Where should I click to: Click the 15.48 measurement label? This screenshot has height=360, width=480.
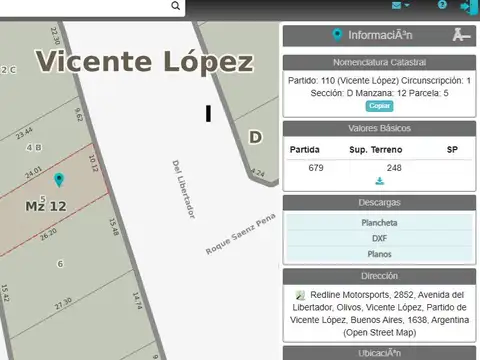114,227
